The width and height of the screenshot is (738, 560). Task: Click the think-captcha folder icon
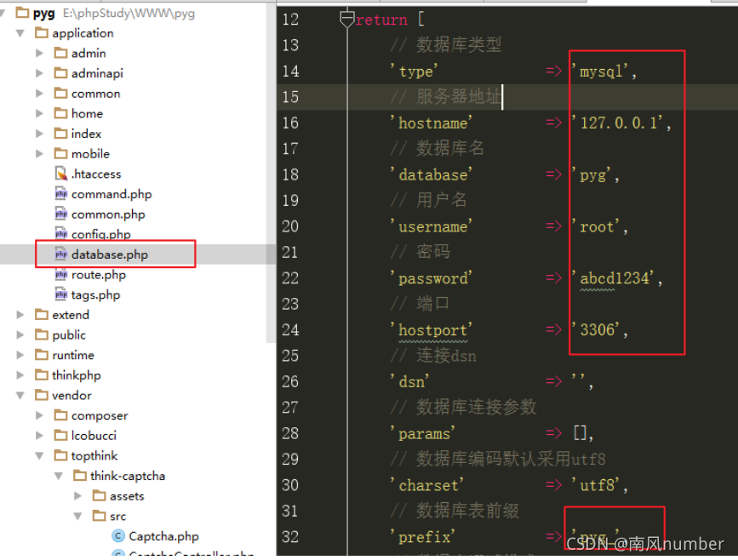click(x=80, y=475)
